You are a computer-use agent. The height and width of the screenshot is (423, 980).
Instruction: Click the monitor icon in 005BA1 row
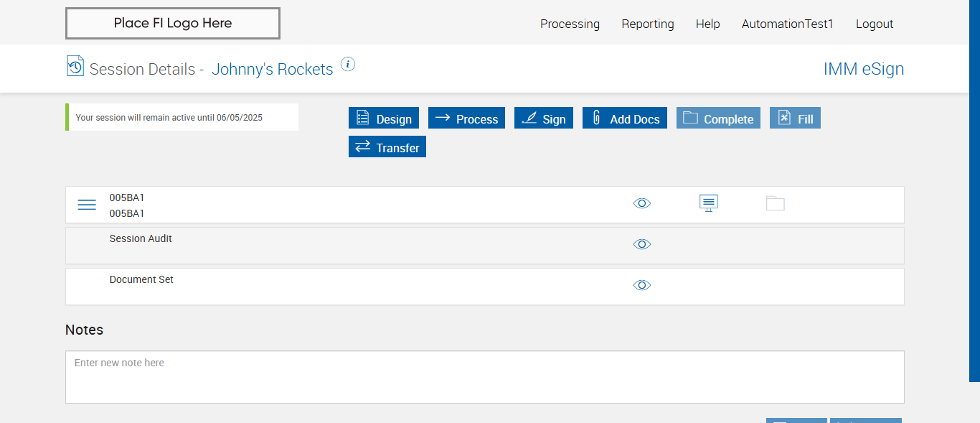[709, 204]
